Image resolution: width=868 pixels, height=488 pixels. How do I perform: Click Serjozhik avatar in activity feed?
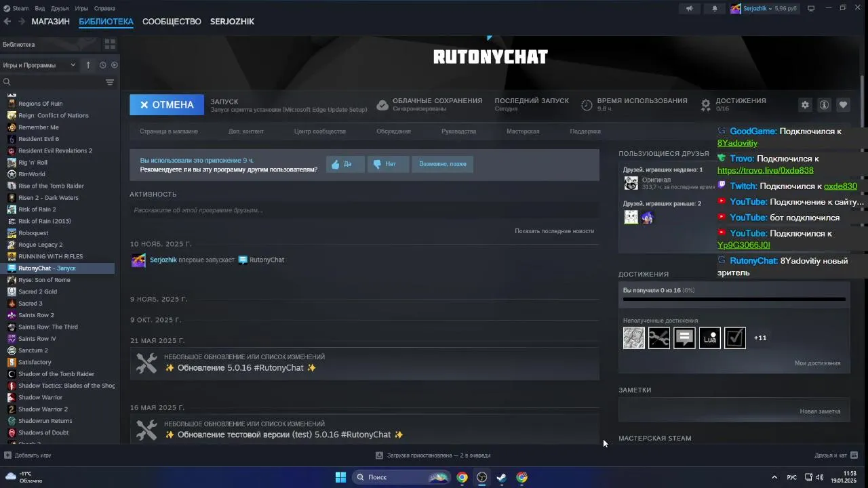(138, 260)
